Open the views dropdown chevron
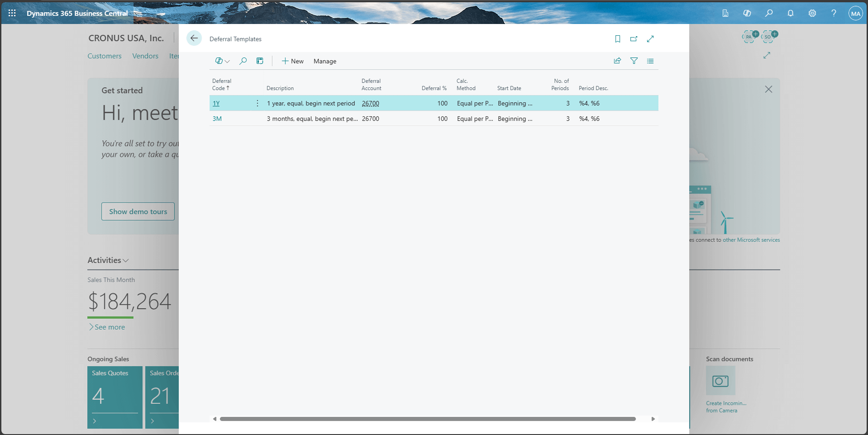The image size is (868, 435). (227, 61)
